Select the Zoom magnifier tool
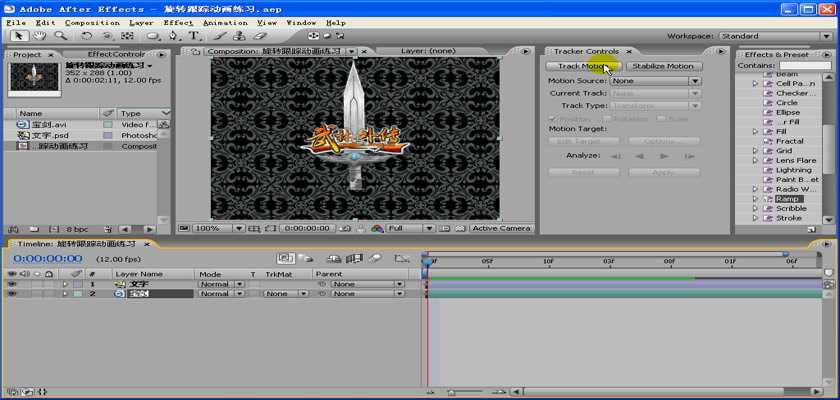The width and height of the screenshot is (840, 400). point(60,36)
